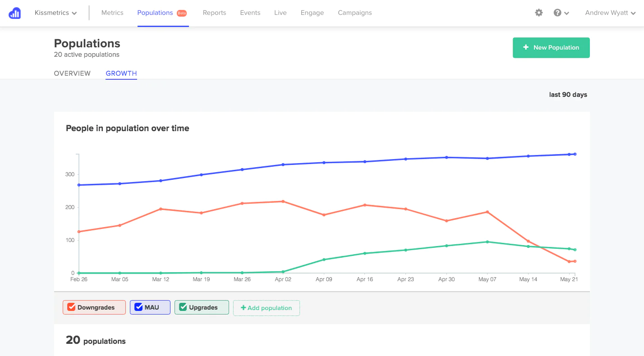Click the '20 active populations' text
Image resolution: width=644 pixels, height=356 pixels.
87,55
